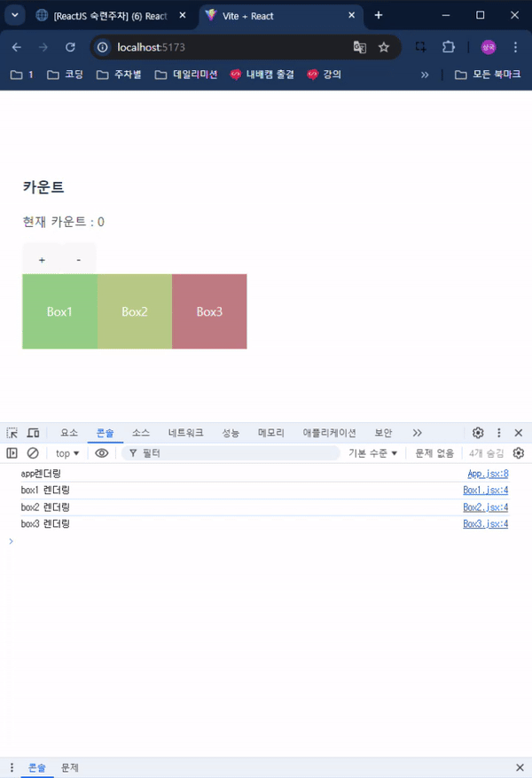
Task: View site information icon in address bar
Action: (x=103, y=47)
